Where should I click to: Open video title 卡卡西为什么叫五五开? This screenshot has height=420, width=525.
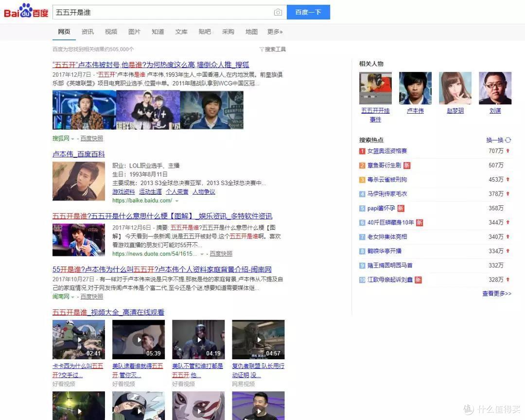pyautogui.click(x=78, y=370)
